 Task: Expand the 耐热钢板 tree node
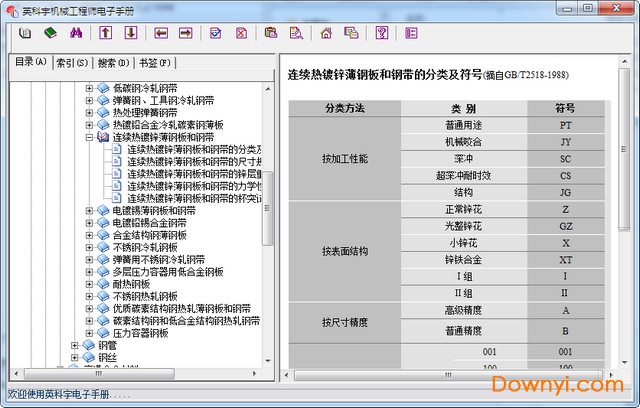(x=89, y=283)
